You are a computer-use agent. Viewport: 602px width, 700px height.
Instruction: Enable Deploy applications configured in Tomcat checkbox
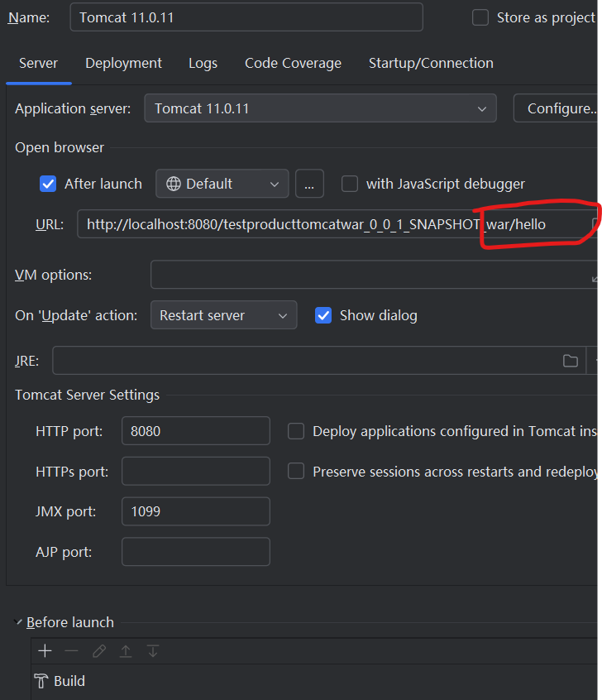point(296,431)
